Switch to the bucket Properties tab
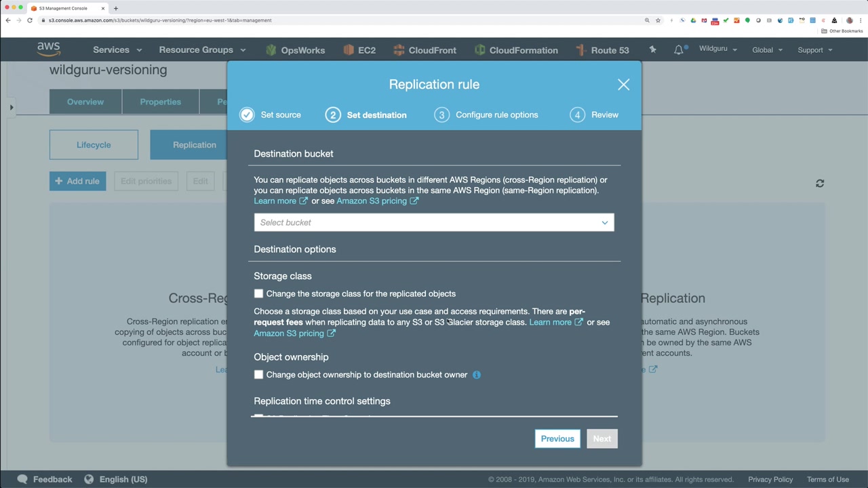868x488 pixels. pos(161,102)
